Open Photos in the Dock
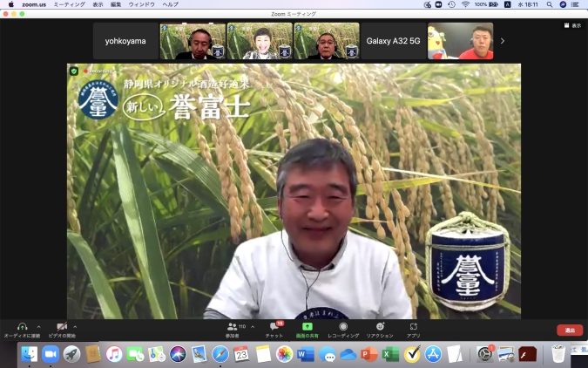The height and width of the screenshot is (368, 588). click(x=285, y=354)
